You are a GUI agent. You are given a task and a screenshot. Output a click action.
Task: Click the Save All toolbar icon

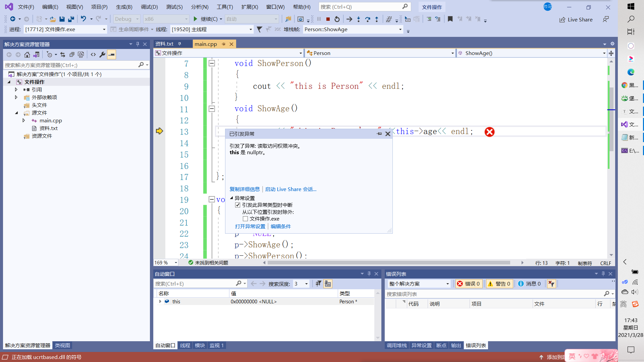[x=71, y=19]
